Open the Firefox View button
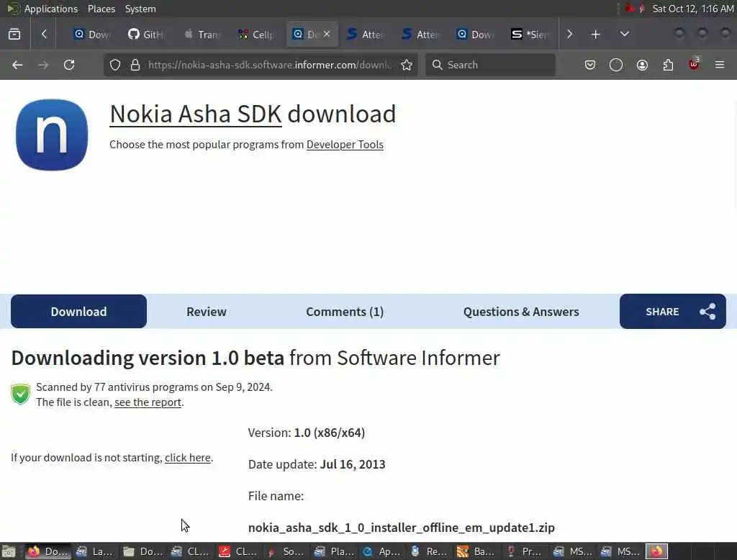This screenshot has width=737, height=560. point(14,34)
